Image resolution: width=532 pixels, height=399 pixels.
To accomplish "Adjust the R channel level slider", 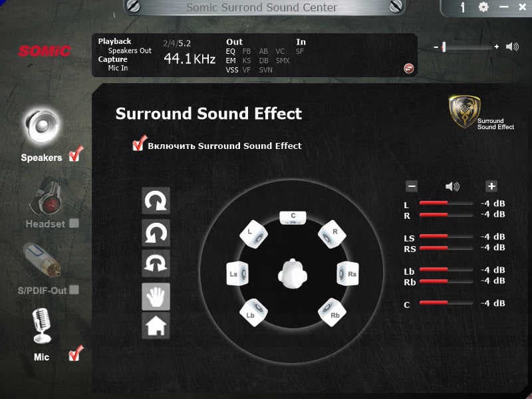I will (x=446, y=215).
